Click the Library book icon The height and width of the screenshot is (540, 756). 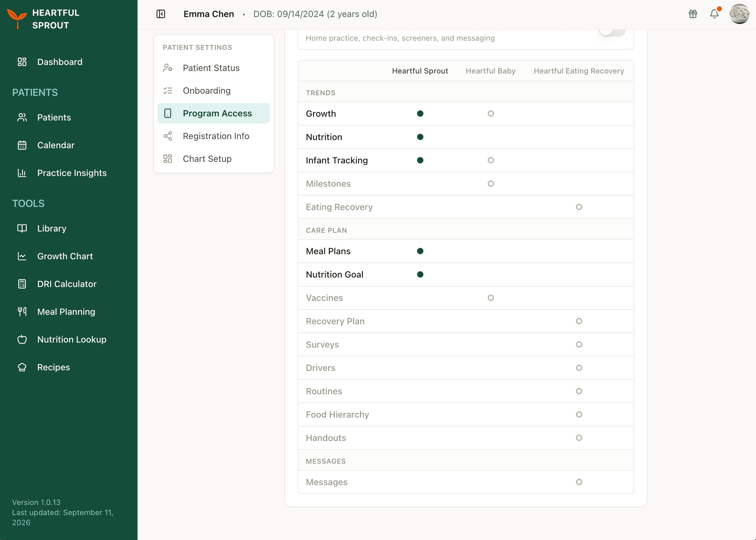click(x=22, y=228)
